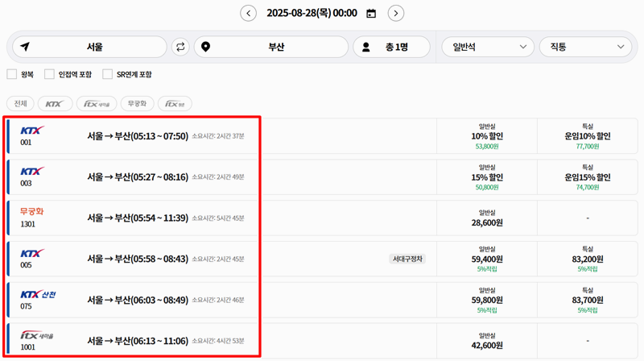Click KTX logo of train 003
Viewport: 644px width, 361px height.
pyautogui.click(x=32, y=171)
